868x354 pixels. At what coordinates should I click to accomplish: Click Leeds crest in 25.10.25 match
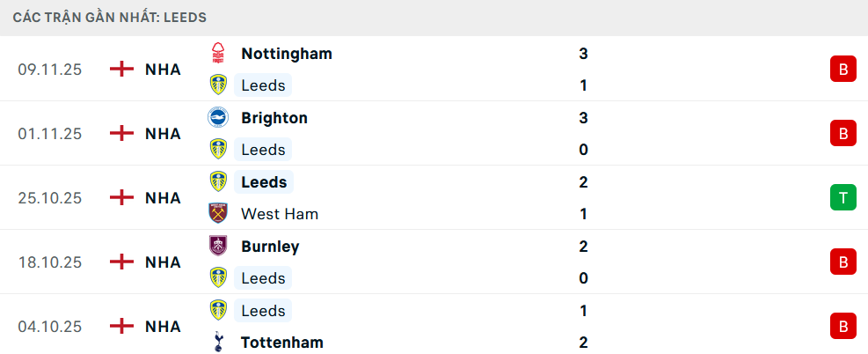(218, 182)
